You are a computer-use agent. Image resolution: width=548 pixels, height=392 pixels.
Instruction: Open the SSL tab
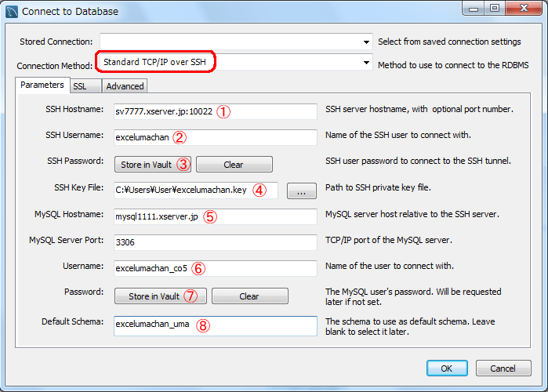pos(80,86)
